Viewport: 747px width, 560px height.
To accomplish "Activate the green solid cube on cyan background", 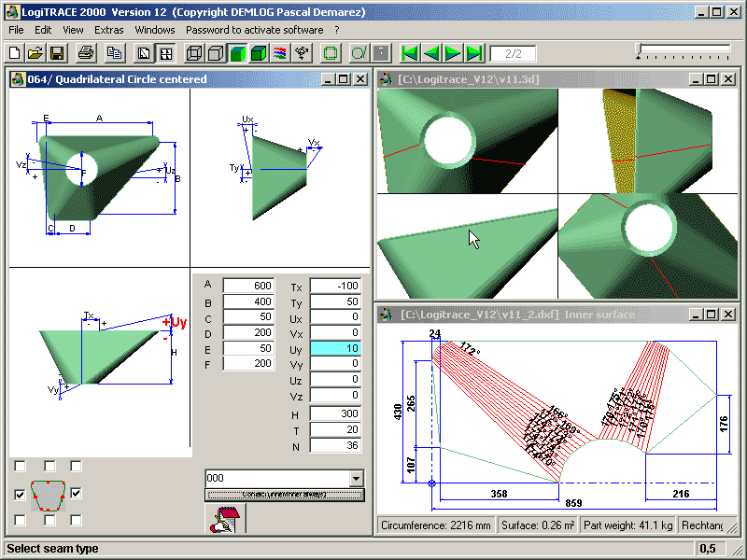I will coord(237,53).
